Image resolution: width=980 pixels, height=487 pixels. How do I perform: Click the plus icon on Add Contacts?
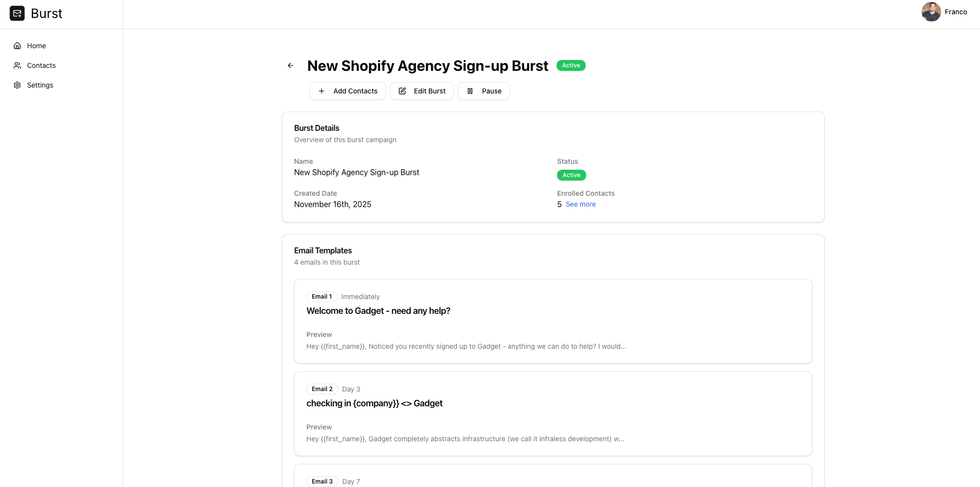tap(322, 91)
